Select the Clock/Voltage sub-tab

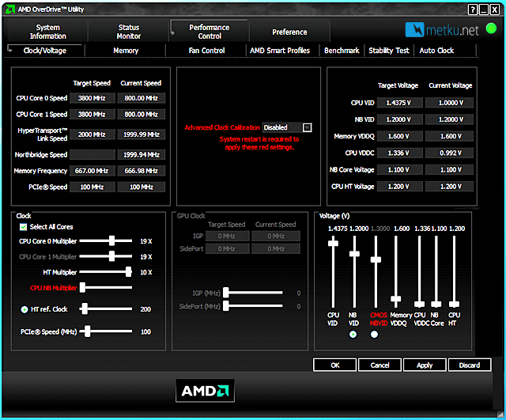click(45, 51)
